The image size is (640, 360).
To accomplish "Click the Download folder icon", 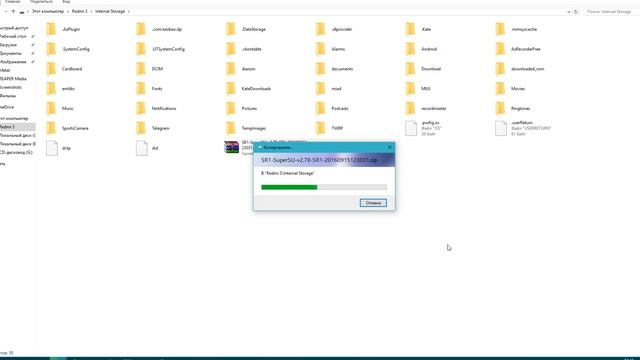I will tap(410, 69).
